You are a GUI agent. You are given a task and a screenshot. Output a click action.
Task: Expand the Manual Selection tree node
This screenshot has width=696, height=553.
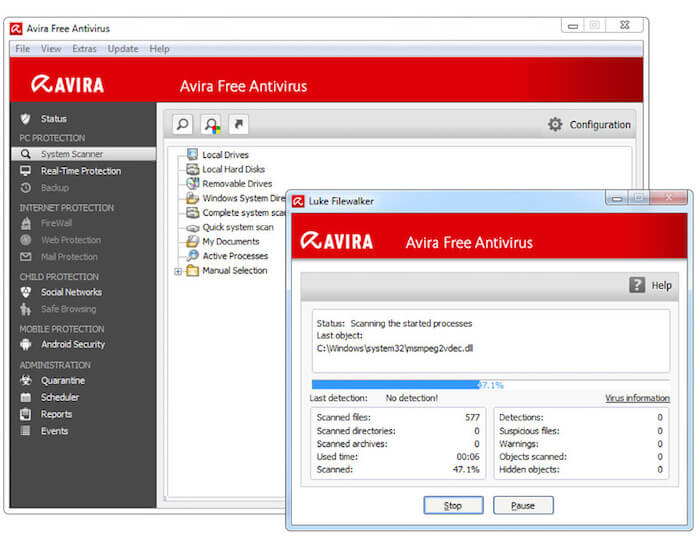point(178,271)
